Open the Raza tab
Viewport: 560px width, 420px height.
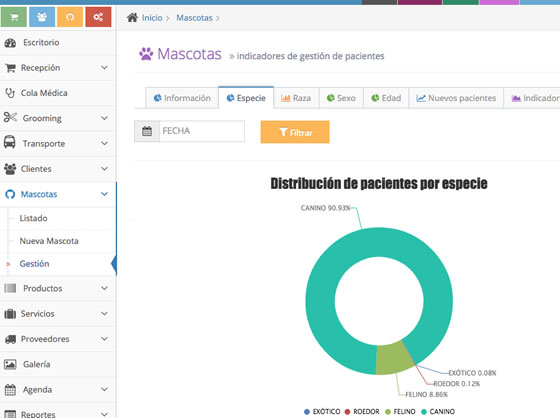(296, 98)
